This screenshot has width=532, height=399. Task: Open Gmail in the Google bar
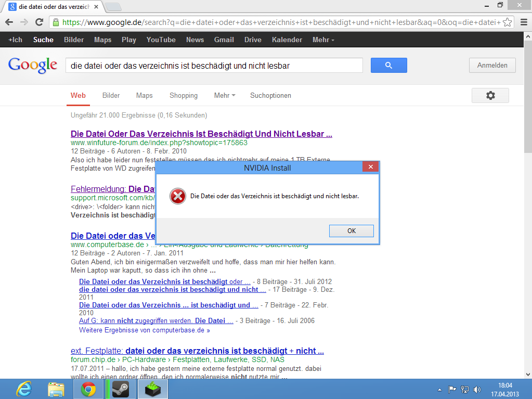tap(224, 40)
